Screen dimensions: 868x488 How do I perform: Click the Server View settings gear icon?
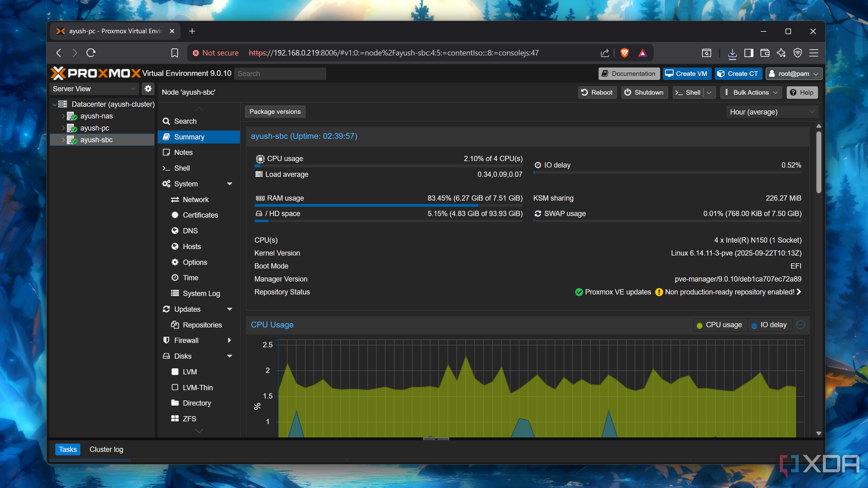pos(148,89)
